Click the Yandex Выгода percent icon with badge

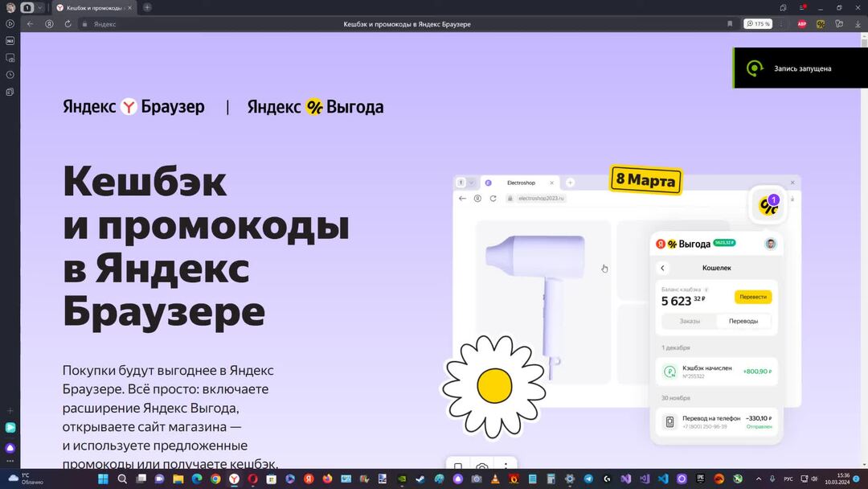click(x=768, y=205)
